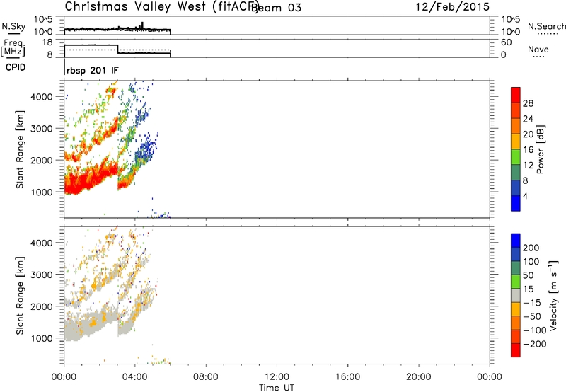Screen dimensions: 566x392
Task: Click the "Slant Range [km]" label of the velocity panel
Action: tap(20, 296)
